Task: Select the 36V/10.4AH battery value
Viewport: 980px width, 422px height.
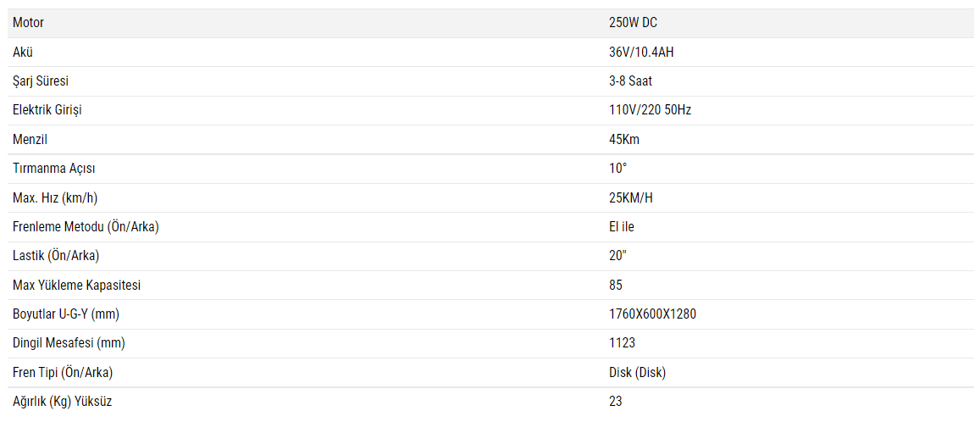Action: click(x=641, y=53)
